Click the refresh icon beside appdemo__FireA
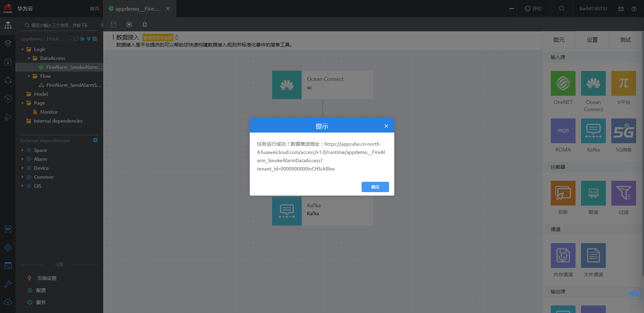This screenshot has height=313, width=644. 76,39
